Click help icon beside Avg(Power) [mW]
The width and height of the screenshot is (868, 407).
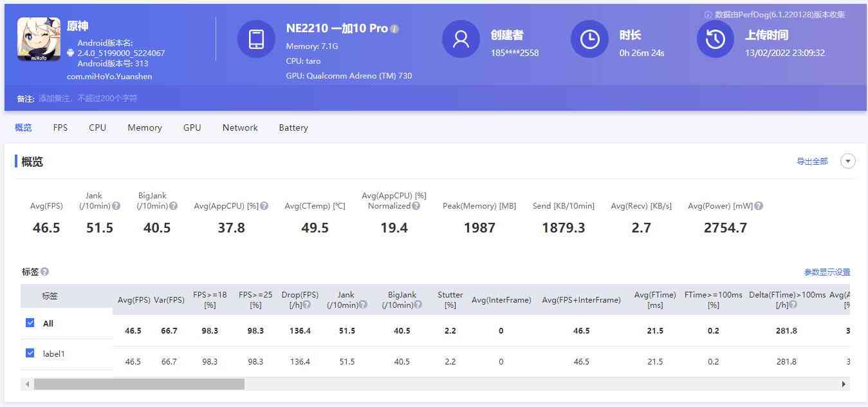tap(759, 206)
